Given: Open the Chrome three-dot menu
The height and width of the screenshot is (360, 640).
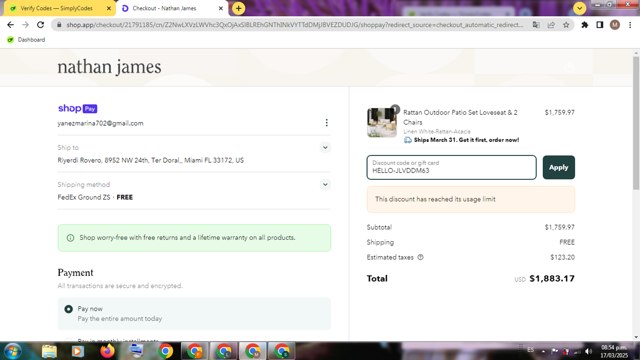Looking at the screenshot, I should pos(630,25).
